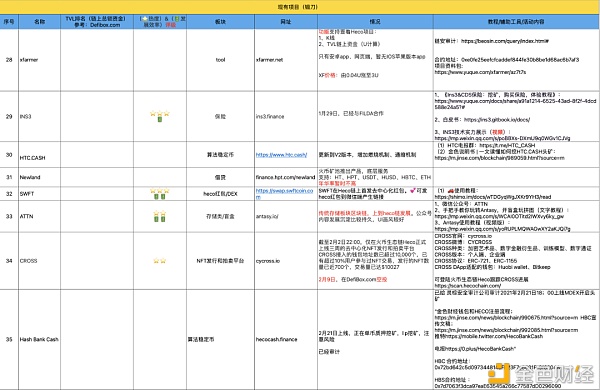Click the two-star rating in CROSS row

click(x=160, y=261)
